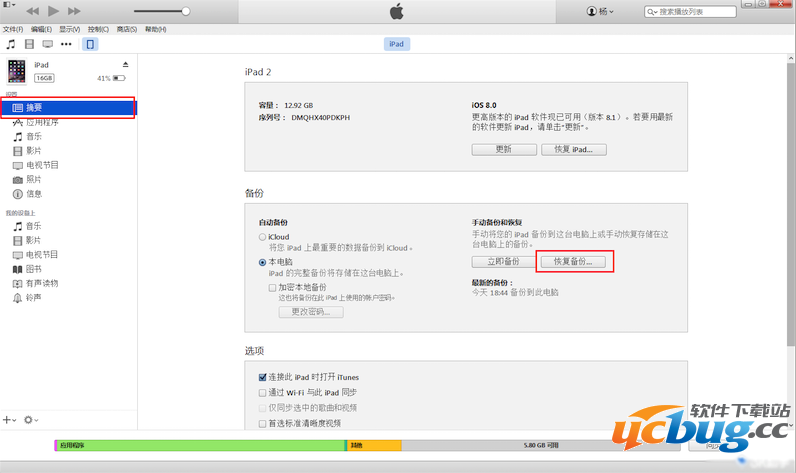Click the iPad device icon in toolbar
The image size is (796, 473).
click(90, 45)
